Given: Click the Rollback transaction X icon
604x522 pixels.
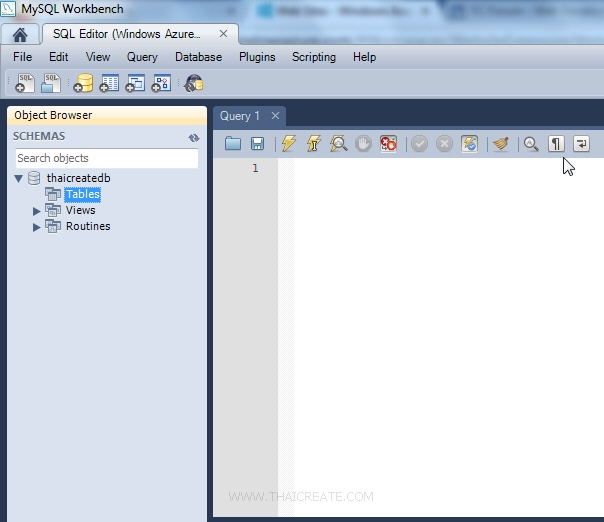Looking at the screenshot, I should (x=445, y=144).
